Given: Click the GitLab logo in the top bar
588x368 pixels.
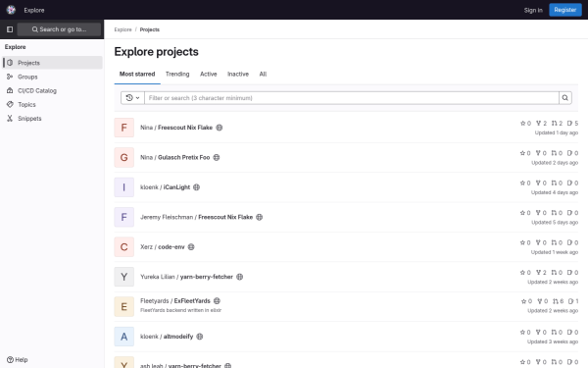Looking at the screenshot, I should [x=11, y=10].
